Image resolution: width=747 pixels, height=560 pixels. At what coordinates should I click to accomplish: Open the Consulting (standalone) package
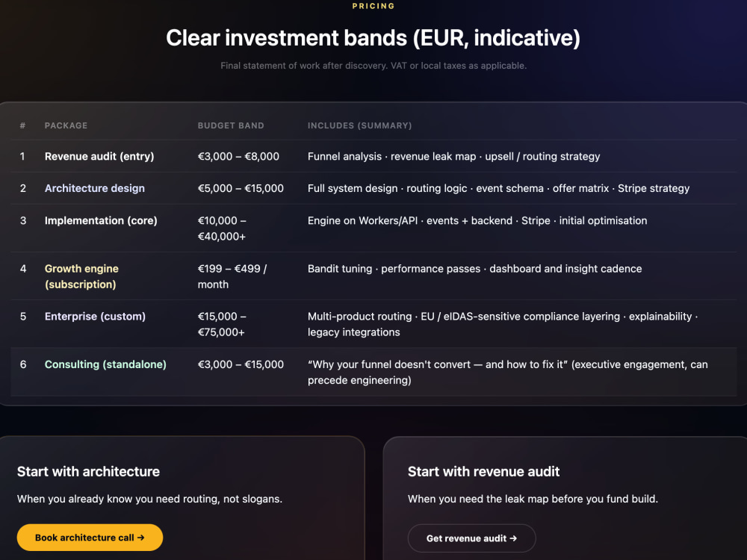(x=105, y=364)
